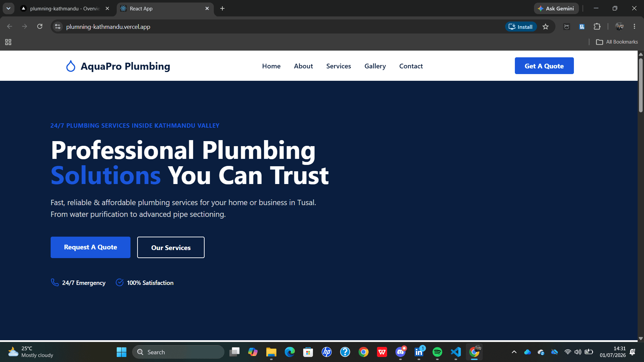Launch Microsoft Edge from the taskbar
The width and height of the screenshot is (644, 362).
pyautogui.click(x=289, y=352)
